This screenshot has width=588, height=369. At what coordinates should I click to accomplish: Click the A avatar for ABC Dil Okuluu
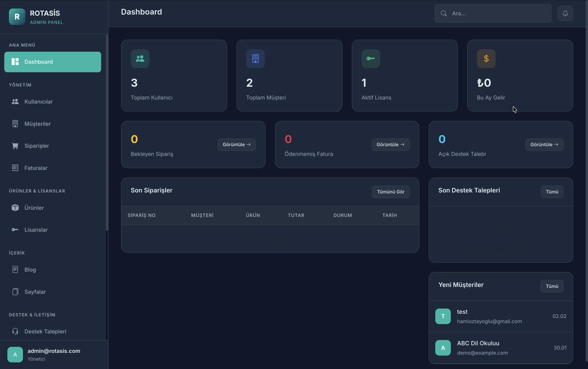[443, 348]
